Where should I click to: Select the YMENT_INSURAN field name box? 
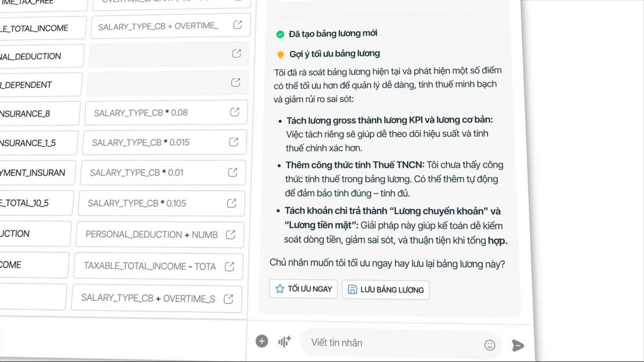[x=37, y=173]
